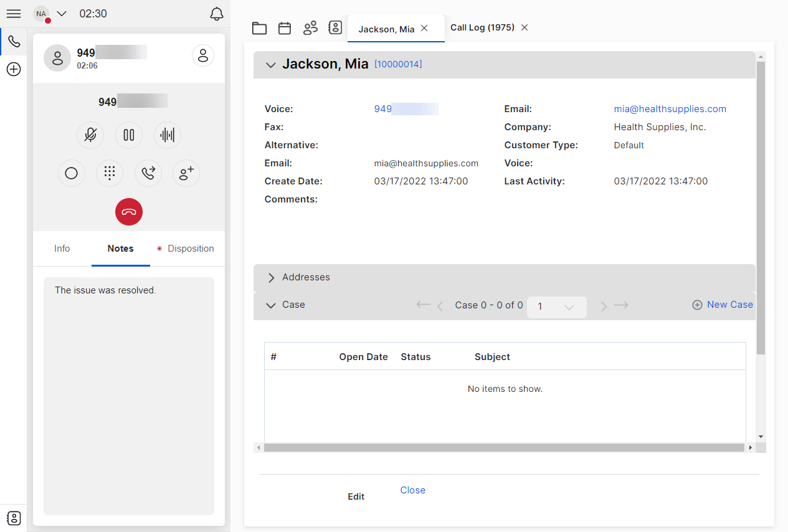Put the call on hold
The height and width of the screenshot is (532, 788).
[x=129, y=135]
